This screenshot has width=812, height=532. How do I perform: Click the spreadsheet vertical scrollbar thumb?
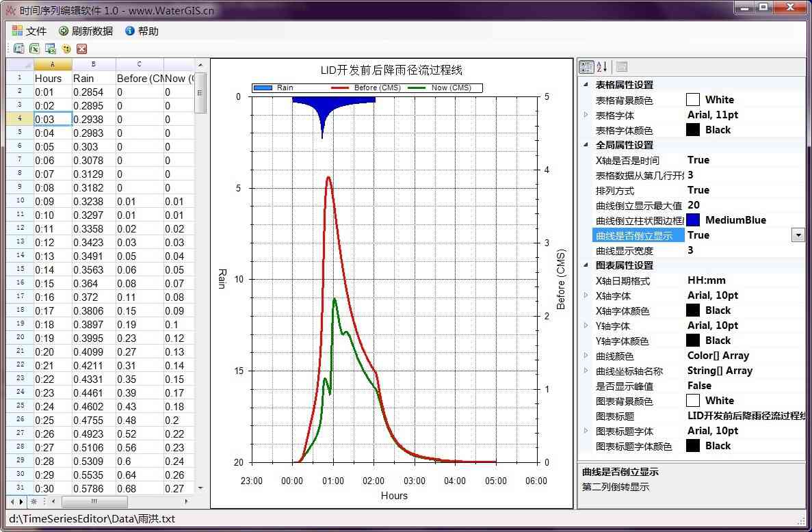[200, 92]
